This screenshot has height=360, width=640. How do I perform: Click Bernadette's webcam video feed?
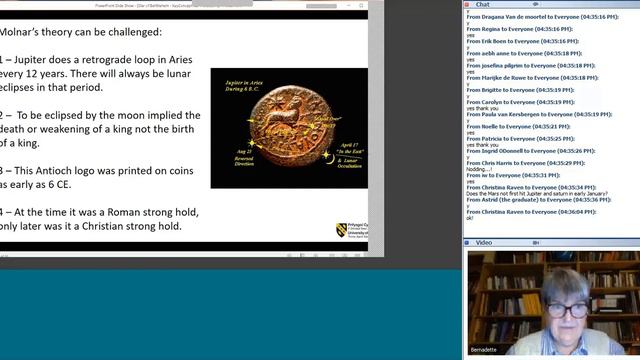click(554, 303)
